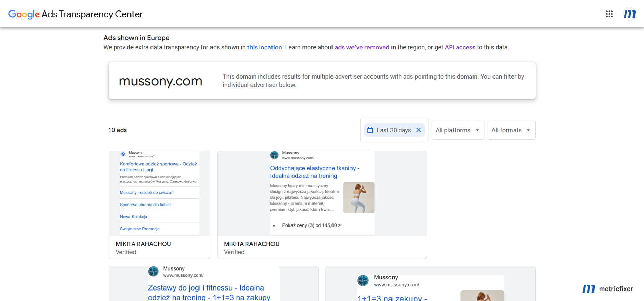
Task: Click 'Verified' label under first ad card
Action: pyautogui.click(x=126, y=252)
